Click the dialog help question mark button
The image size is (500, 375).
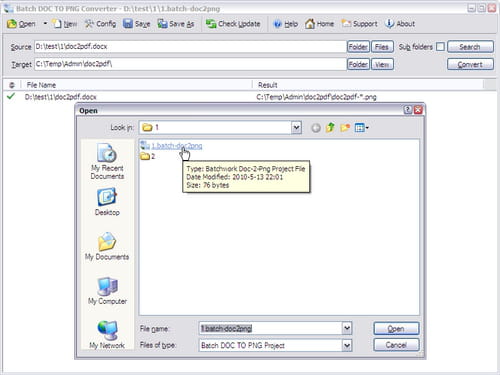tap(408, 110)
